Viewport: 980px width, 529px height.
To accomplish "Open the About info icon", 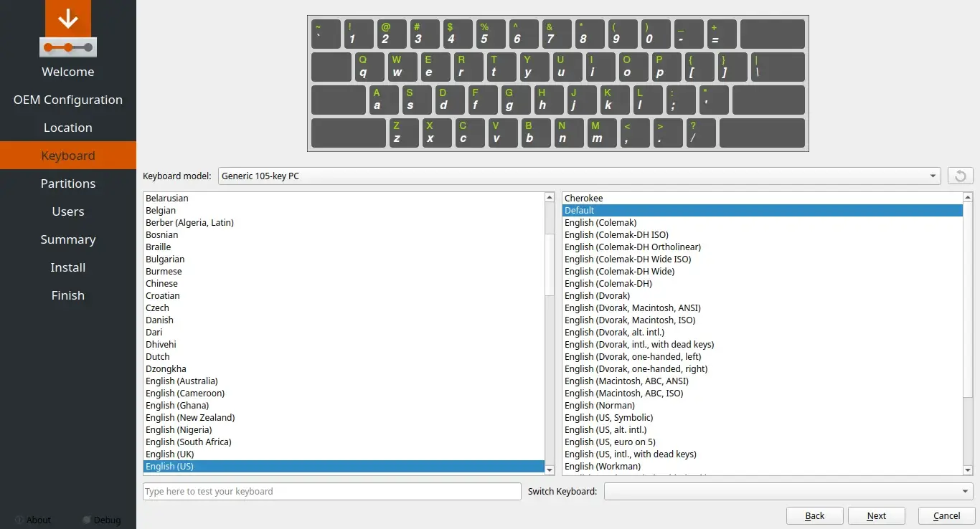I will click(x=19, y=520).
